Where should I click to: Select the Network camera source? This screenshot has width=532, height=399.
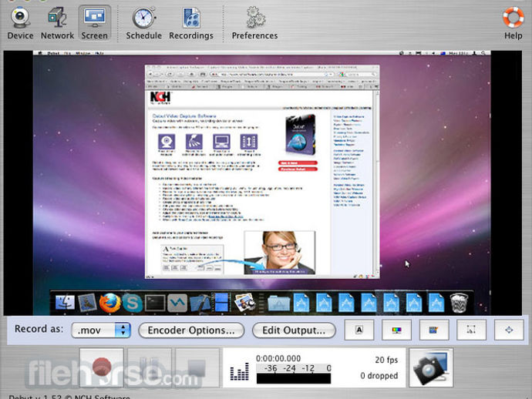point(57,23)
